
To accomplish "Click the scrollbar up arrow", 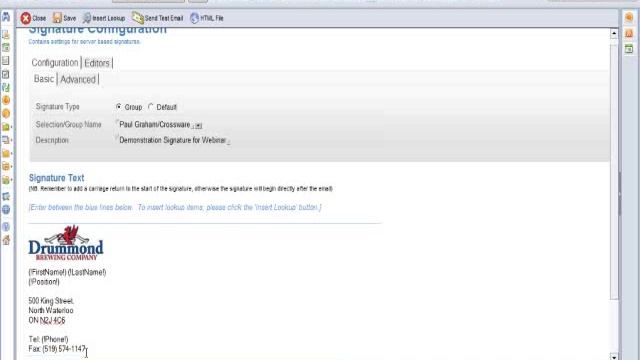I will pyautogui.click(x=614, y=34).
